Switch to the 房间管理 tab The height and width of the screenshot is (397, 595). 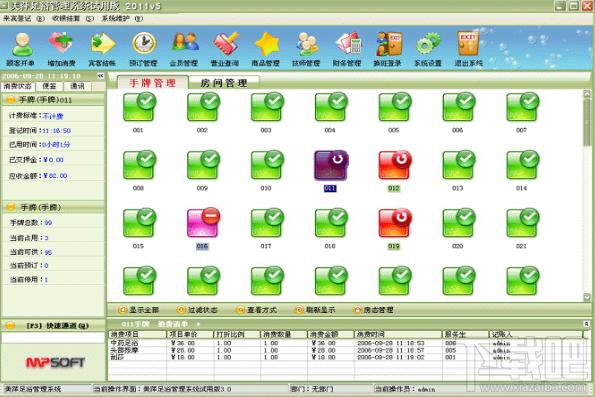tap(224, 82)
